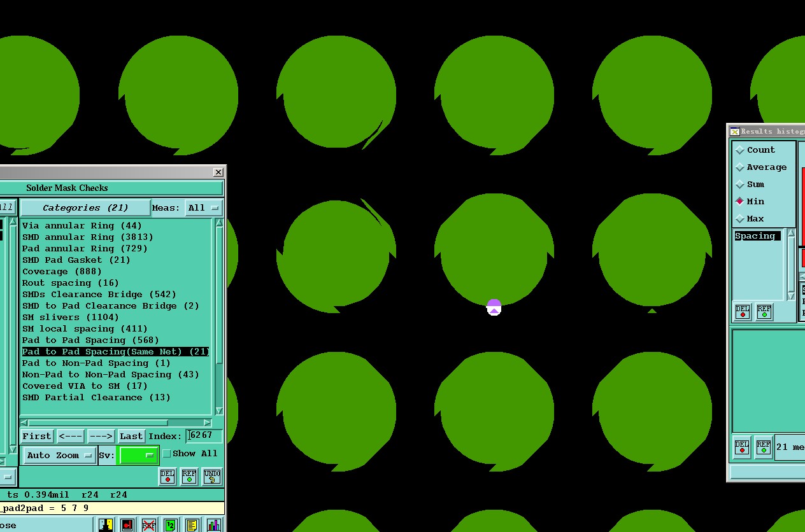Select Pad to Pad Spacing(Same Net) (21)
Screen dimensions: 805x532
click(115, 352)
